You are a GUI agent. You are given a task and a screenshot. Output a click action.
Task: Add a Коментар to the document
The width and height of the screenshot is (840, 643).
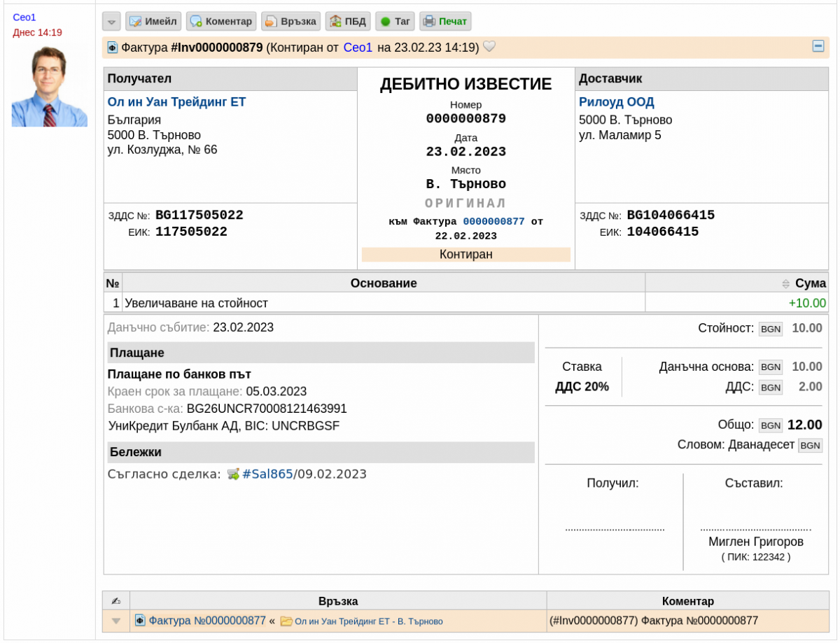[221, 21]
